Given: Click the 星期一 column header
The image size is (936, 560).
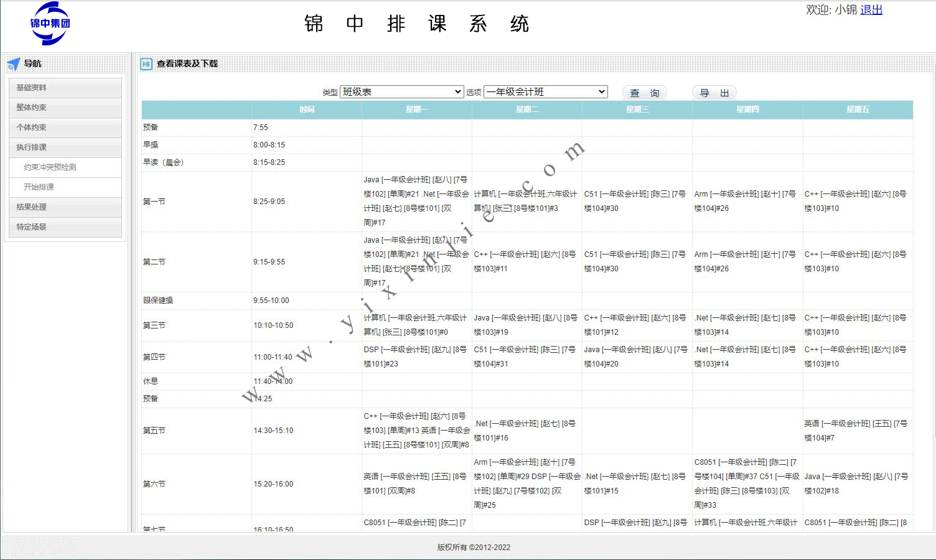Looking at the screenshot, I should tap(416, 110).
